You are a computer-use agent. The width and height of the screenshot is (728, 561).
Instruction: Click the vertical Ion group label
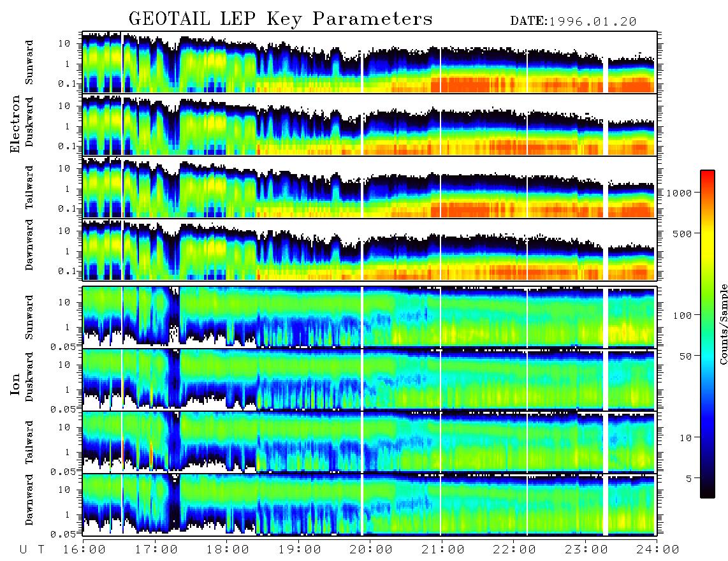click(15, 384)
